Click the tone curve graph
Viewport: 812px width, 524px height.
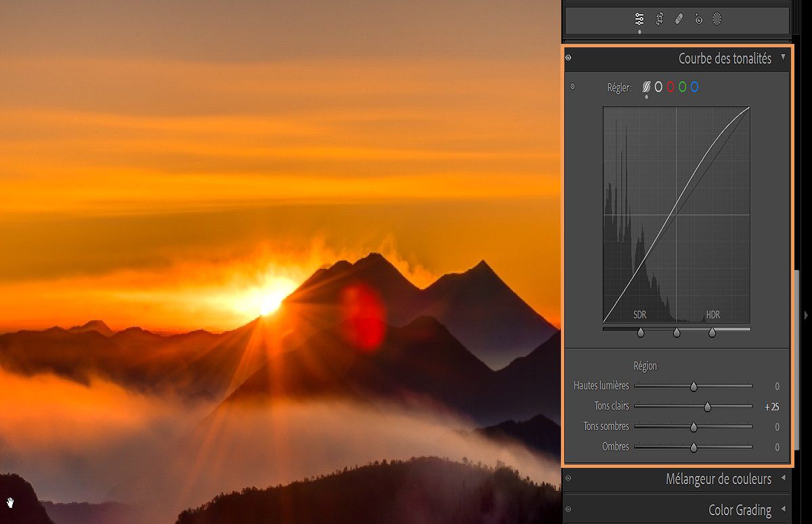coord(677,214)
